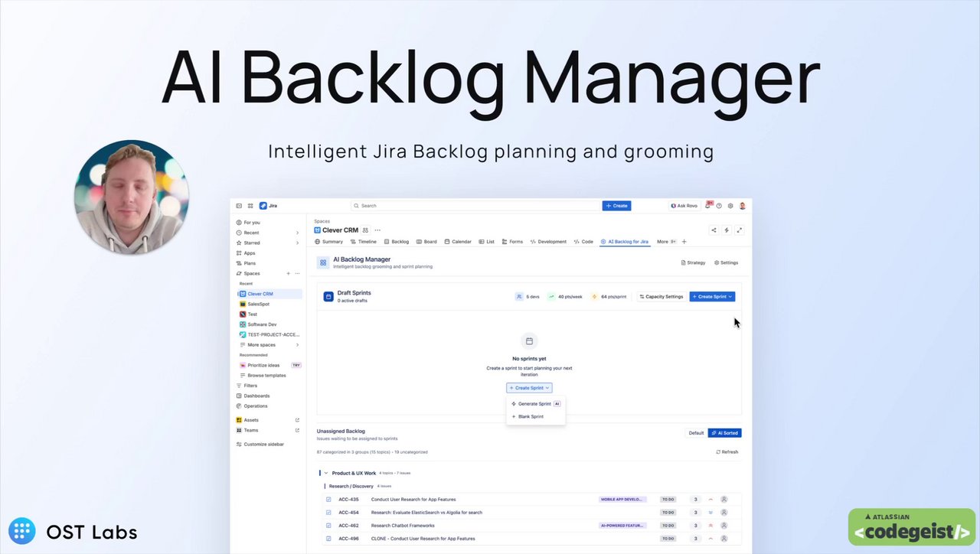Toggle the outlined Create Sprint dropdown under No sprints
This screenshot has width=980, height=554.
(529, 388)
